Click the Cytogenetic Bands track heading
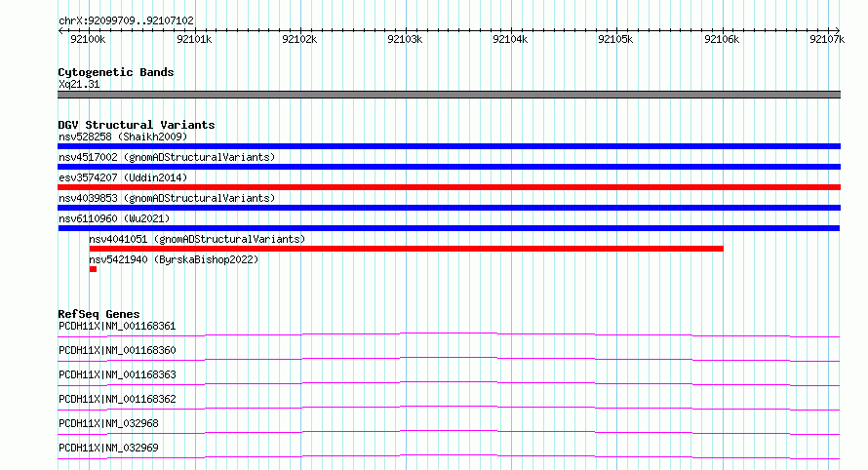 point(116,72)
